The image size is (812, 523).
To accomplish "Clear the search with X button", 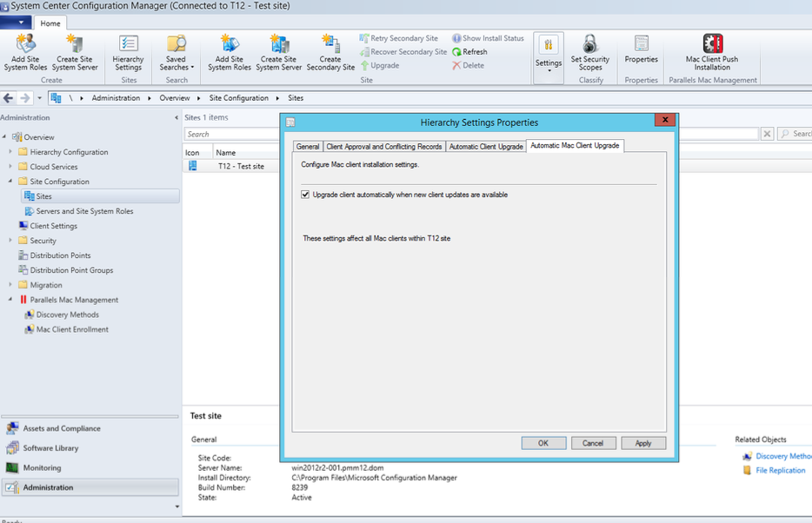I will [x=767, y=134].
